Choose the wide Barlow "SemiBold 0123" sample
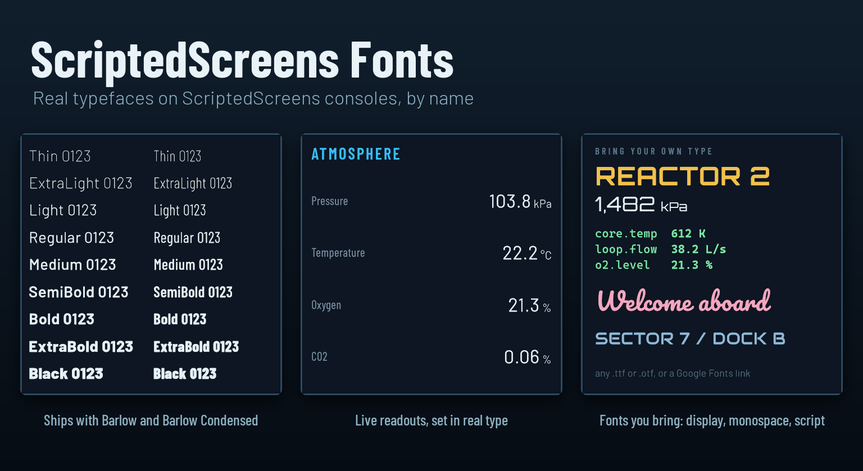863x471 pixels. click(x=79, y=292)
